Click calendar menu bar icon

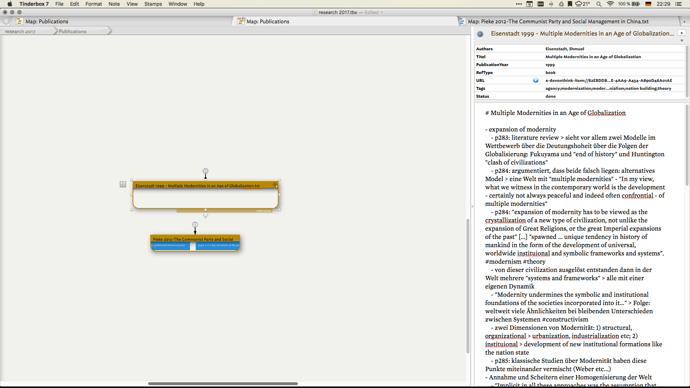click(x=529, y=4)
